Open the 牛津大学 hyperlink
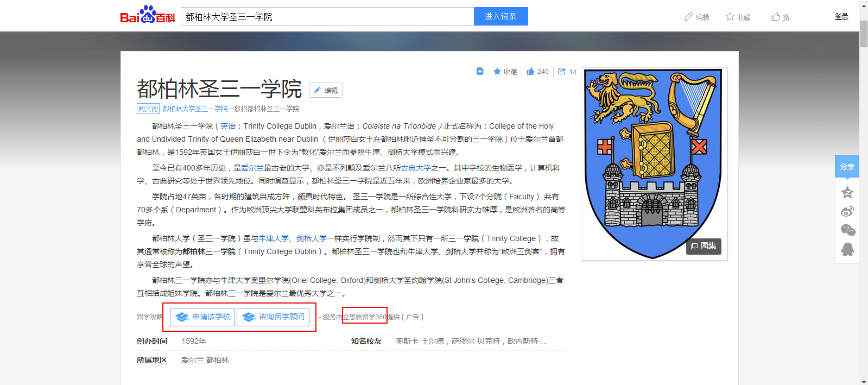 click(274, 238)
